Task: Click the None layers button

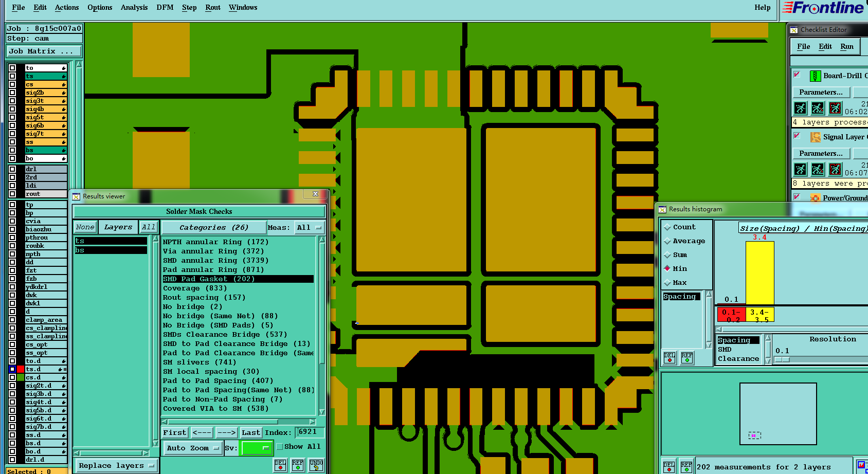Action: (x=85, y=227)
